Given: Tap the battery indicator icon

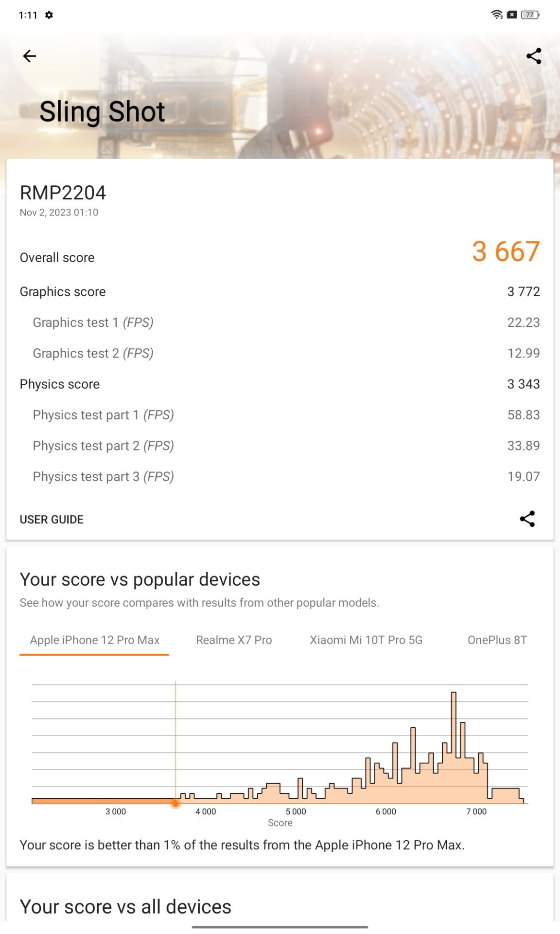Looking at the screenshot, I should coord(529,15).
